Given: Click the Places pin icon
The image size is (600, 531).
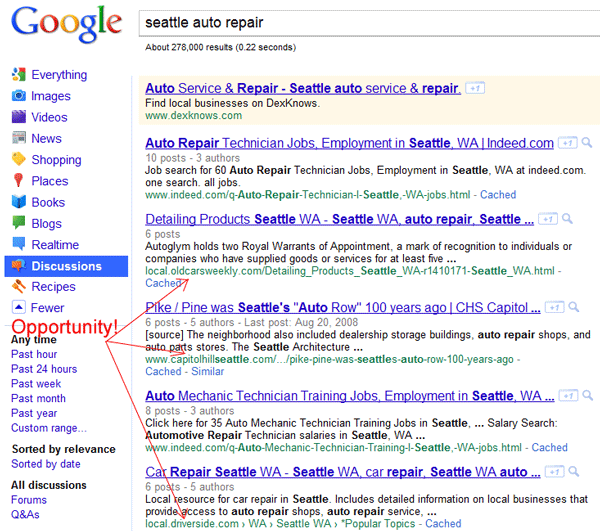Looking at the screenshot, I should [18, 181].
